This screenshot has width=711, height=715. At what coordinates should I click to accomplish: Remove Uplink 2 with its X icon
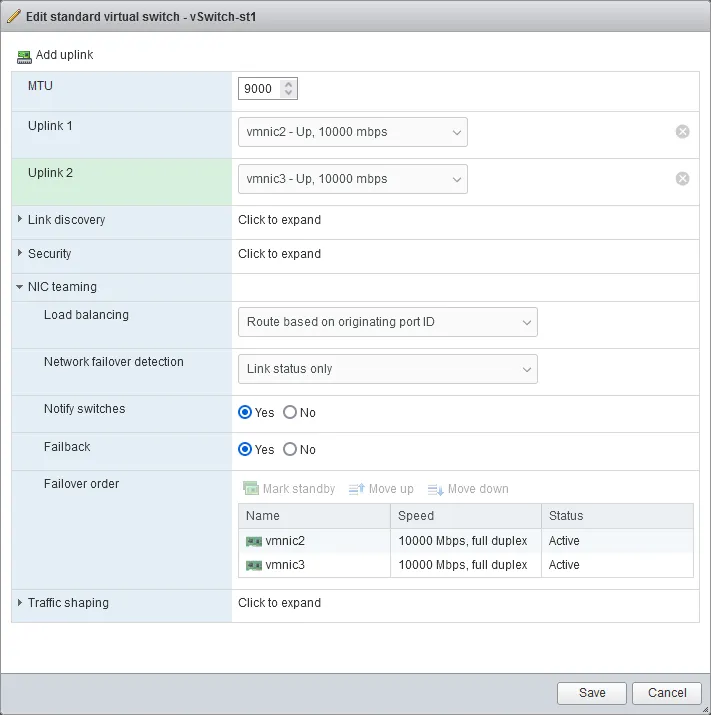click(x=682, y=179)
